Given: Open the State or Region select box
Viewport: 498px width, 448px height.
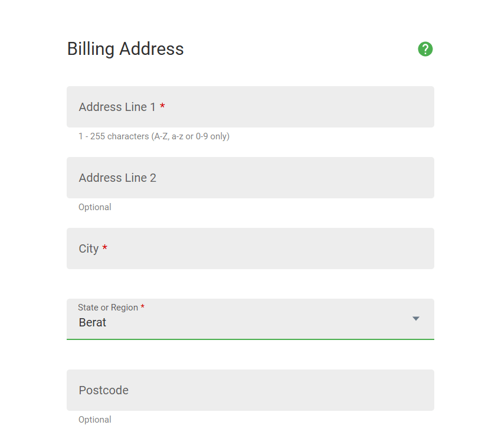Looking at the screenshot, I should click(250, 319).
